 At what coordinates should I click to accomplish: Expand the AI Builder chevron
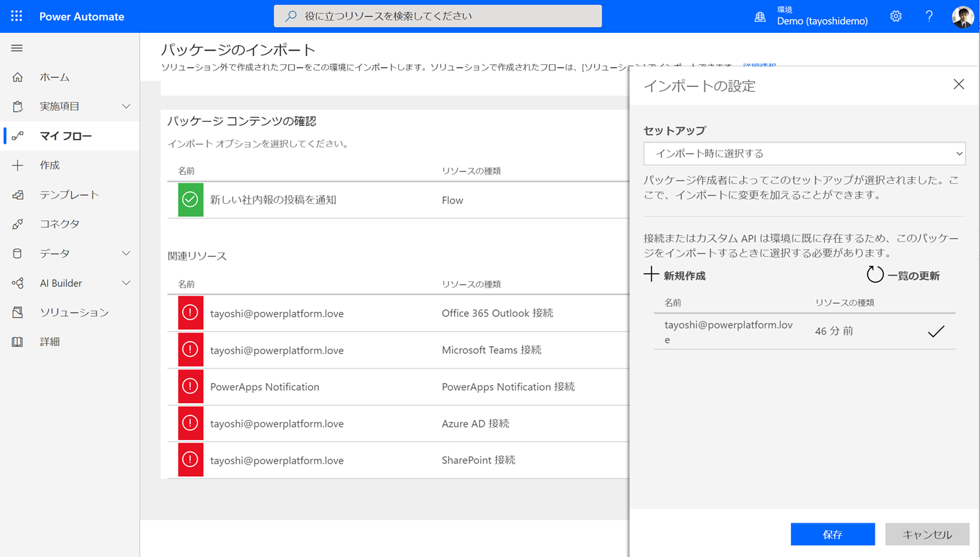(x=126, y=283)
